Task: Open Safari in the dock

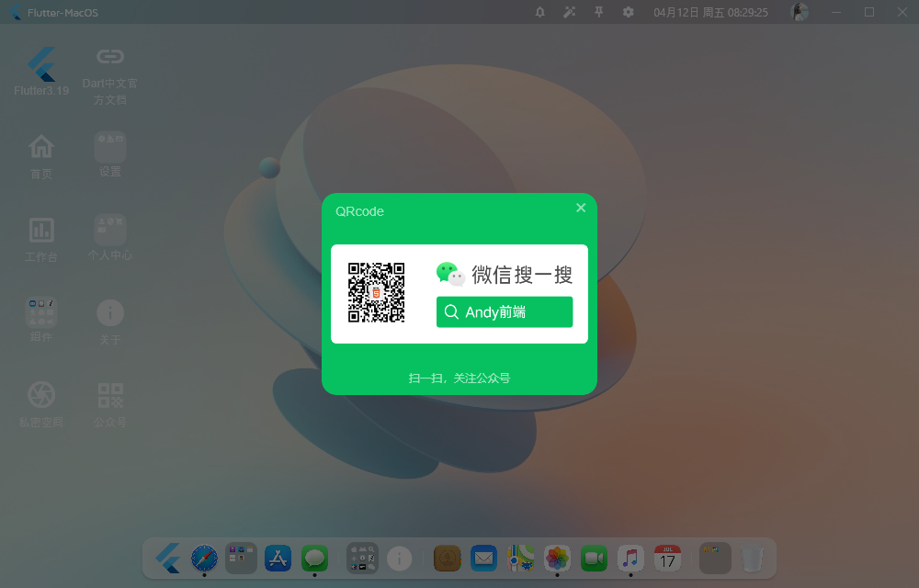Action: [x=205, y=558]
